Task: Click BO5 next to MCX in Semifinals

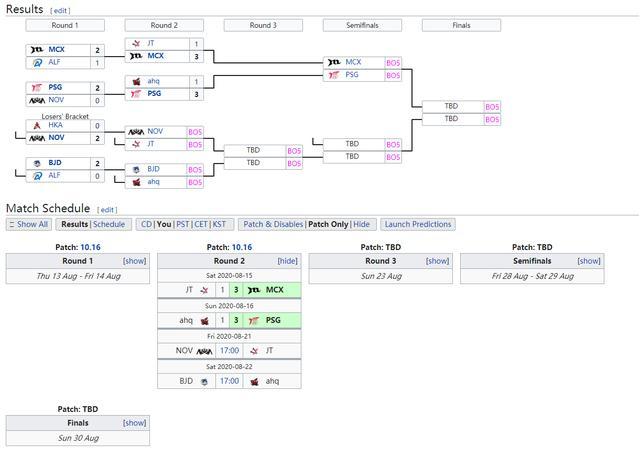Action: click(x=393, y=63)
